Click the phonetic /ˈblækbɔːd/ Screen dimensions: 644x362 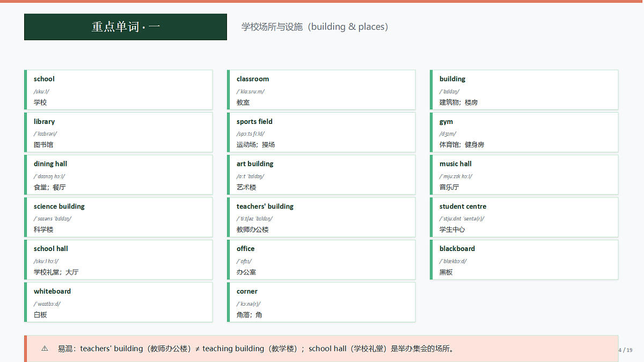coord(453,261)
